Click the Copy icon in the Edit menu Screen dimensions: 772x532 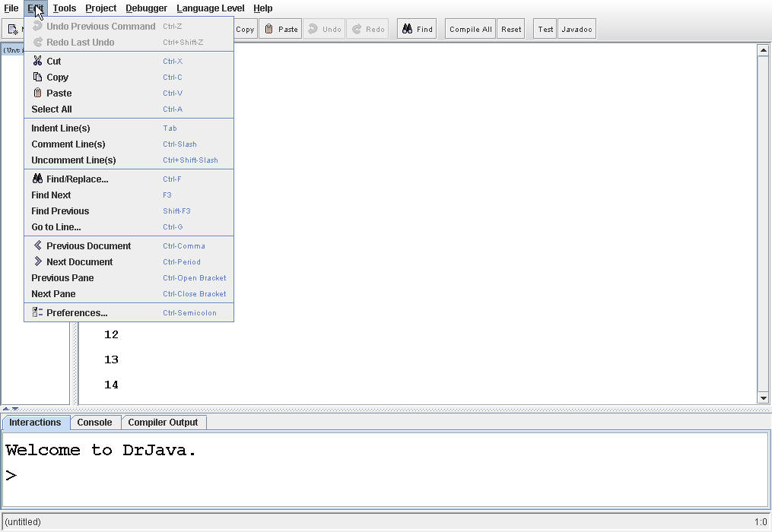37,77
